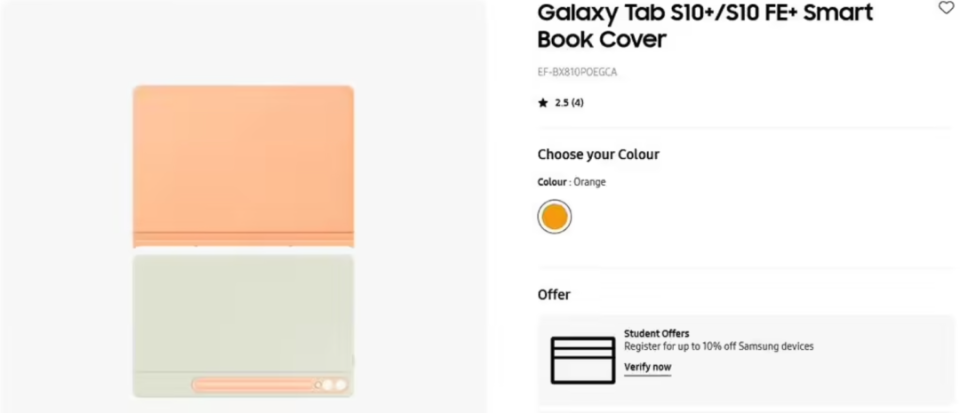
Task: Click the 2.5 rating value
Action: point(561,102)
